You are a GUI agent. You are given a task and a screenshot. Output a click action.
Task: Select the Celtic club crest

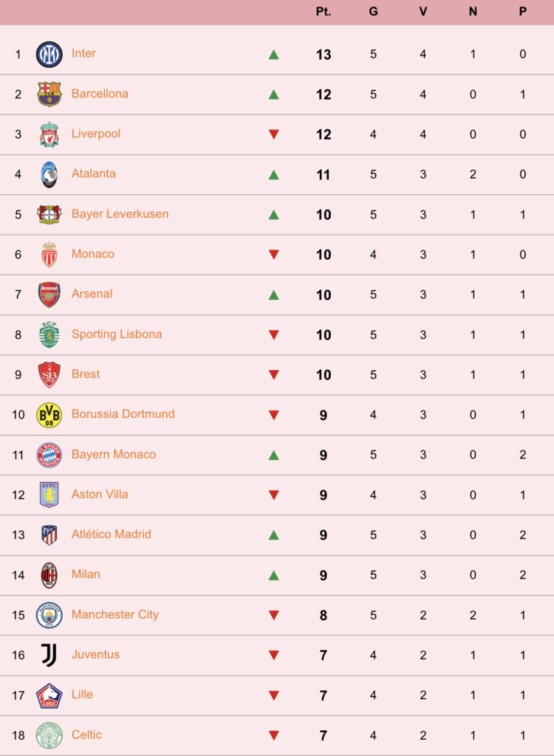click(x=49, y=735)
